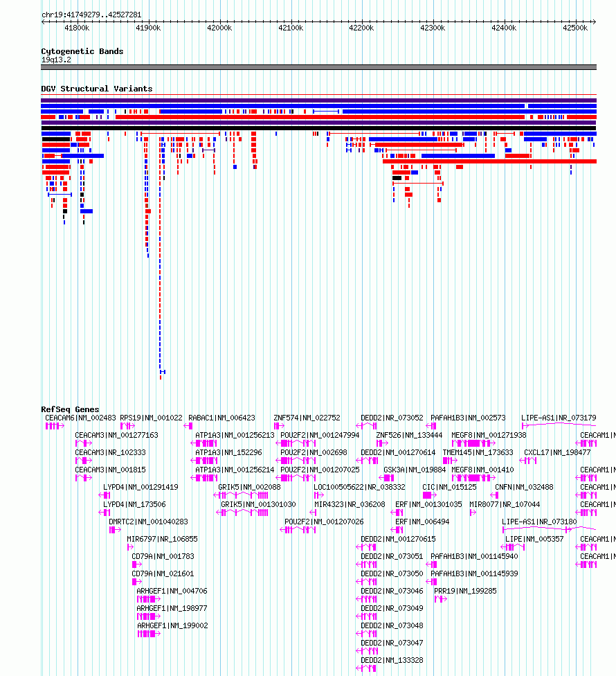Select the LYPD4|NM_001291419 label
The width and height of the screenshot is (616, 676).
[x=141, y=487]
